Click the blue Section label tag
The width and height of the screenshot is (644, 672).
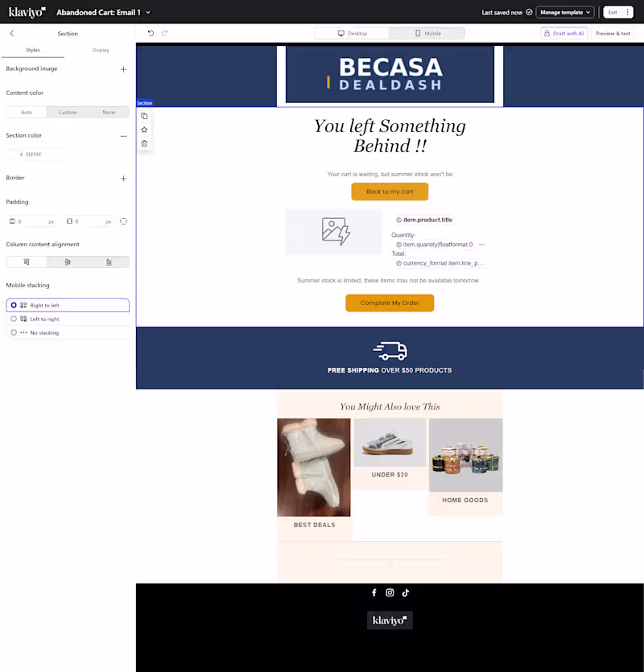[x=144, y=103]
